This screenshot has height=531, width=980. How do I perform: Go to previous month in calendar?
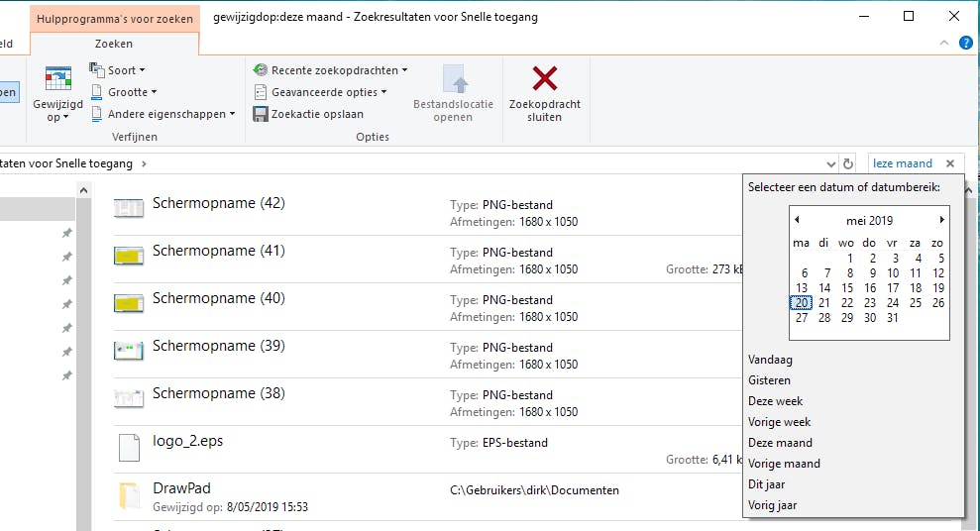[798, 220]
